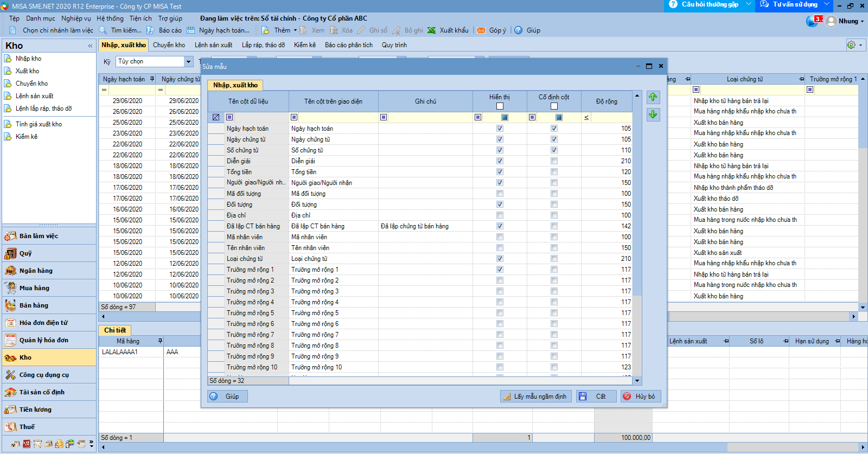Open filter operator of Tên cột dữ liệu
868x454 pixels.
pyautogui.click(x=229, y=117)
